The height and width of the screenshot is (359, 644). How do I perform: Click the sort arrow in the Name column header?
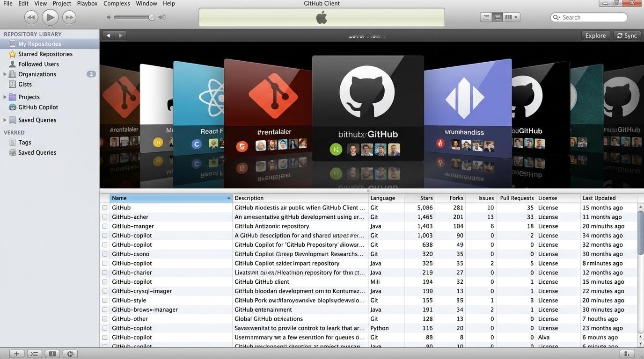click(x=228, y=198)
